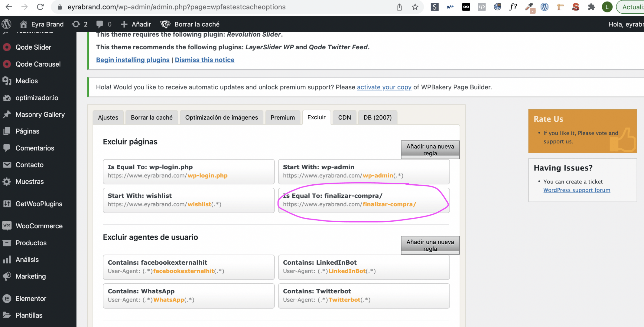Open the extensions puzzle piece menu
Image resolution: width=644 pixels, height=327 pixels.
[591, 7]
